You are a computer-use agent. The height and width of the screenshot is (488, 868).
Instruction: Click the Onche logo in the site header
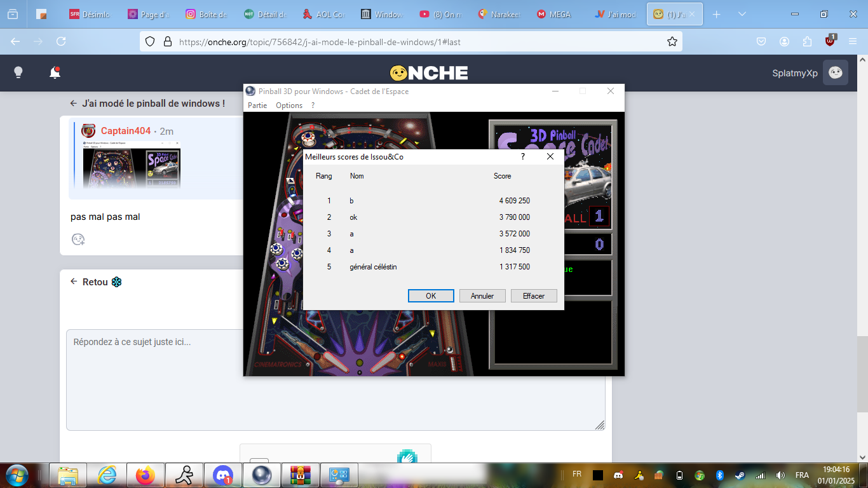(x=429, y=73)
